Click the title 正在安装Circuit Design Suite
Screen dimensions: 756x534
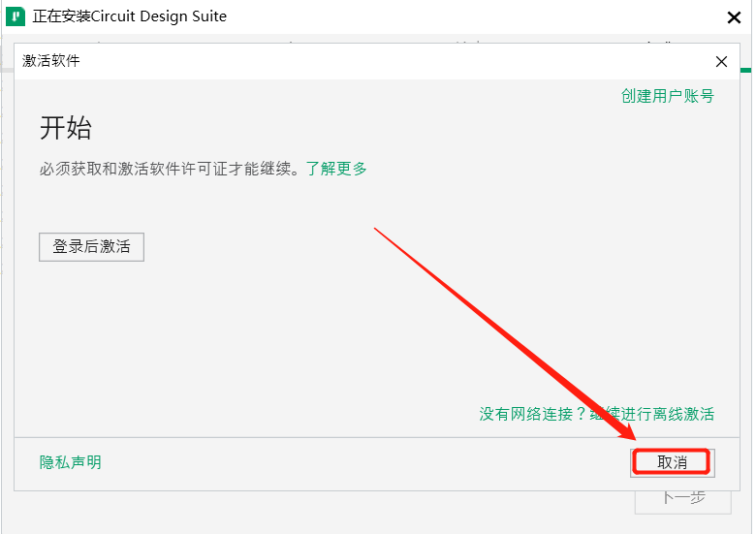tap(129, 16)
